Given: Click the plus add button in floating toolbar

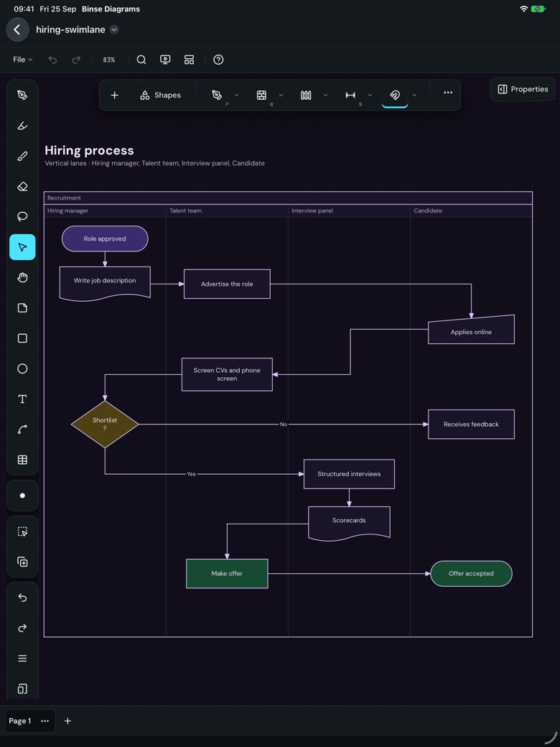Looking at the screenshot, I should point(114,96).
